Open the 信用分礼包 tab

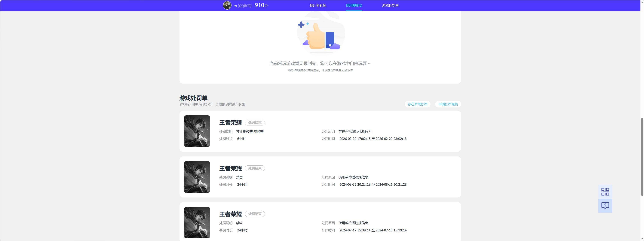318,5
